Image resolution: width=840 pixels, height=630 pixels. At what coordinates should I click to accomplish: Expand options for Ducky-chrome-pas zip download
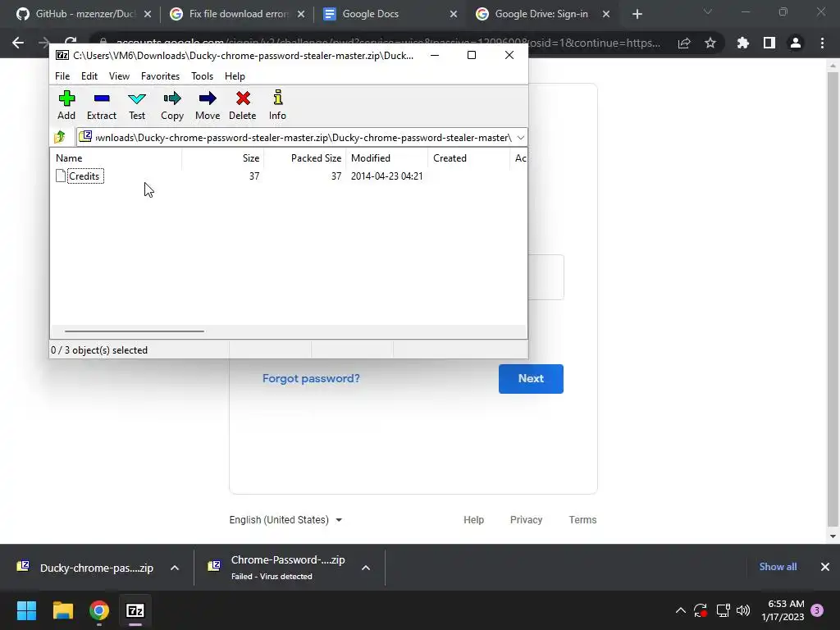(x=175, y=568)
